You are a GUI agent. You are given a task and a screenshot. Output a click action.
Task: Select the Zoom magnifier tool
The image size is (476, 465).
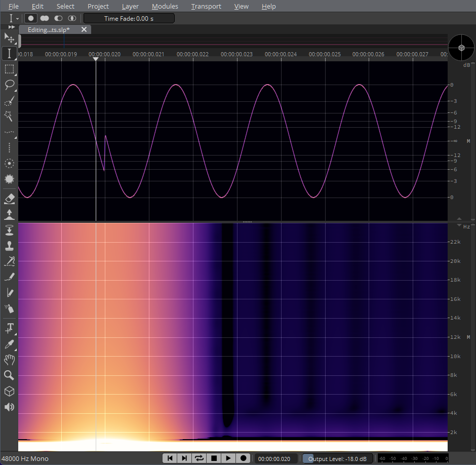[x=9, y=375]
